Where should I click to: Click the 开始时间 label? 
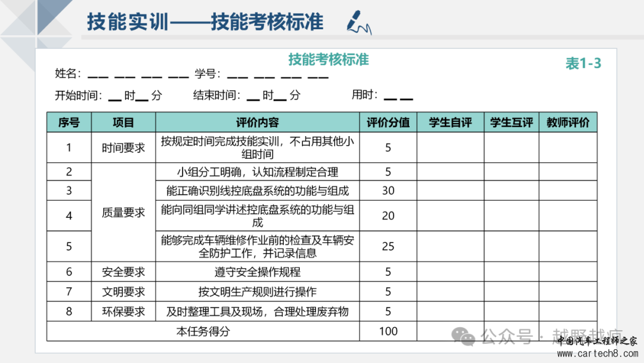tap(78, 96)
